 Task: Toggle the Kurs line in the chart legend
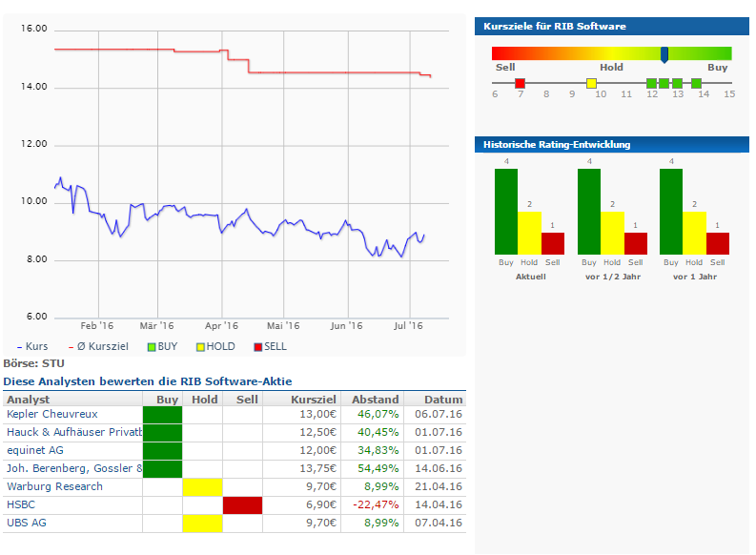(33, 347)
